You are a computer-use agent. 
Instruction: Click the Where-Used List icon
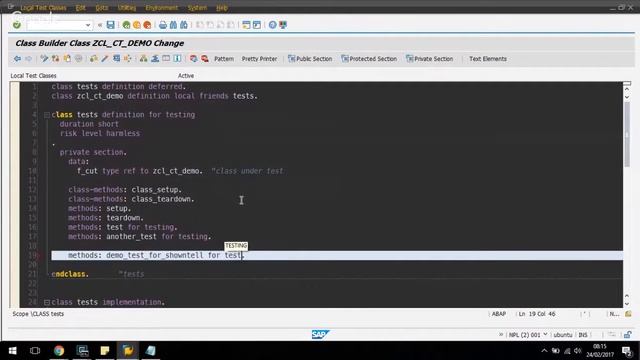pyautogui.click(x=128, y=59)
